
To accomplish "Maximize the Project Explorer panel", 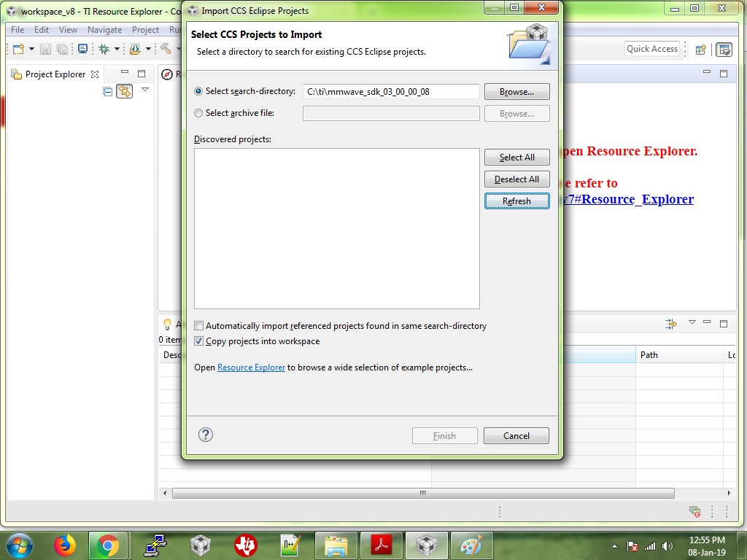I will coord(142,74).
